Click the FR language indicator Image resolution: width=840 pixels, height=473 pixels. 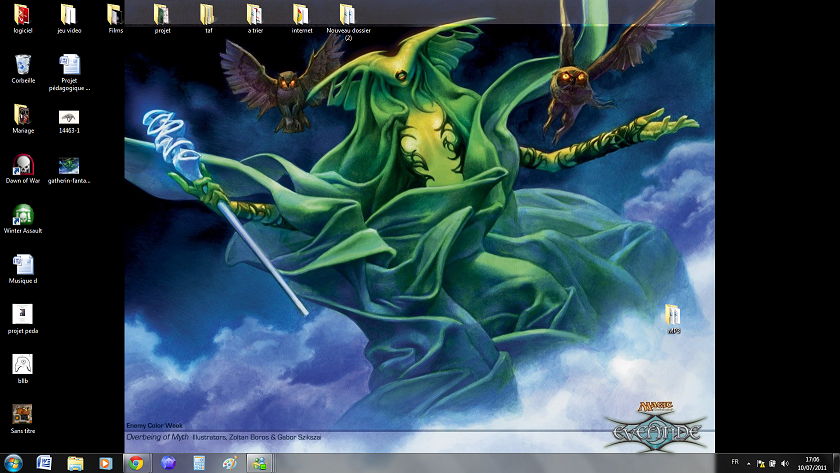735,462
